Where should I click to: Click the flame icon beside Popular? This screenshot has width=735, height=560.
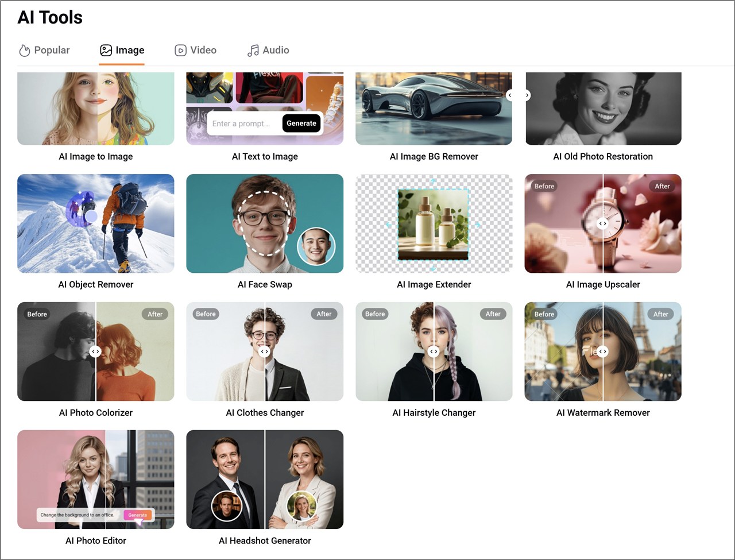pyautogui.click(x=24, y=51)
